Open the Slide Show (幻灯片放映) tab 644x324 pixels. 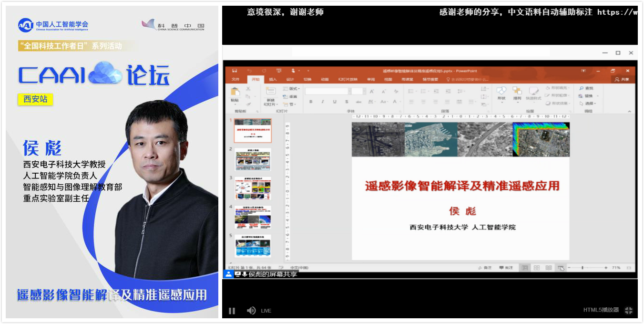pyautogui.click(x=348, y=79)
